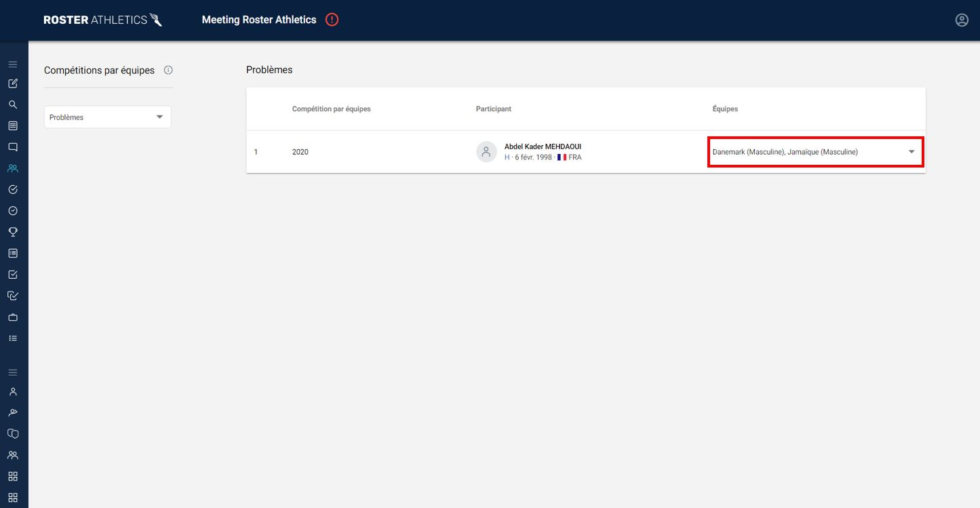
Task: Expand the Équipes dropdown for Abdel Kader MEHDAOUI
Action: coord(815,152)
